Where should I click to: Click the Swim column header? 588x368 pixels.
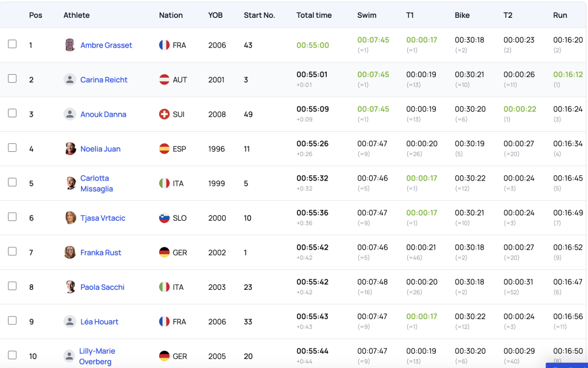click(366, 15)
